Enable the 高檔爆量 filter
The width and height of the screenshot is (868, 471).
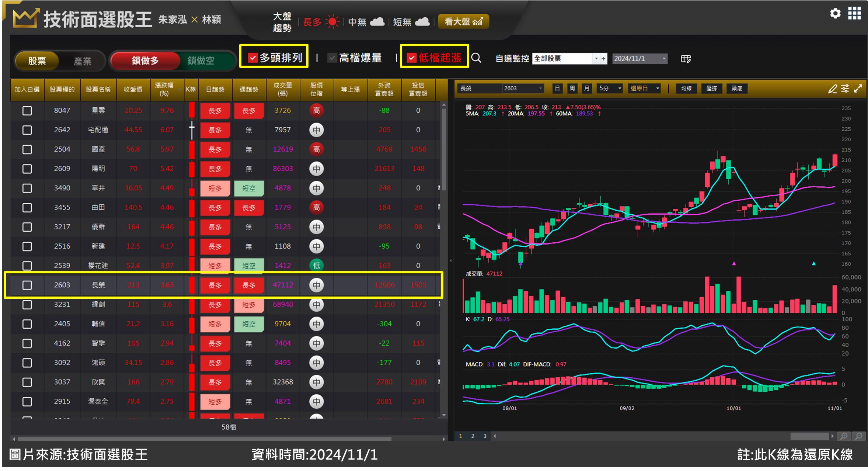332,57
